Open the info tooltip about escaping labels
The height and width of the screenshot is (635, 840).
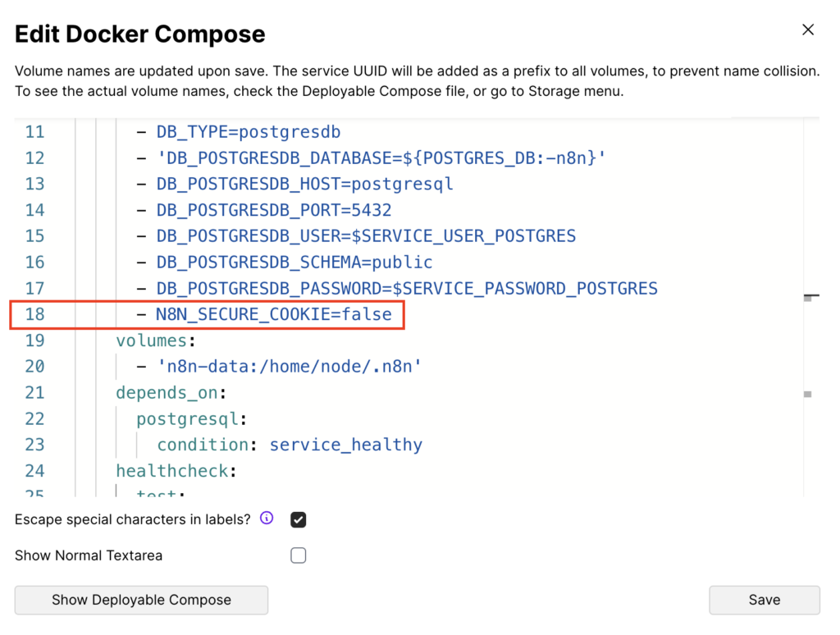(x=266, y=519)
